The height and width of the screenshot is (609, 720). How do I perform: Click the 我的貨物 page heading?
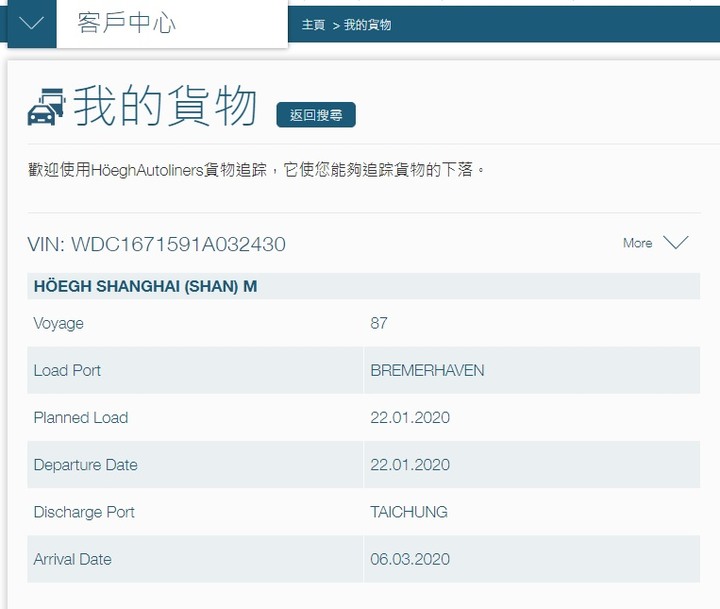[x=165, y=106]
